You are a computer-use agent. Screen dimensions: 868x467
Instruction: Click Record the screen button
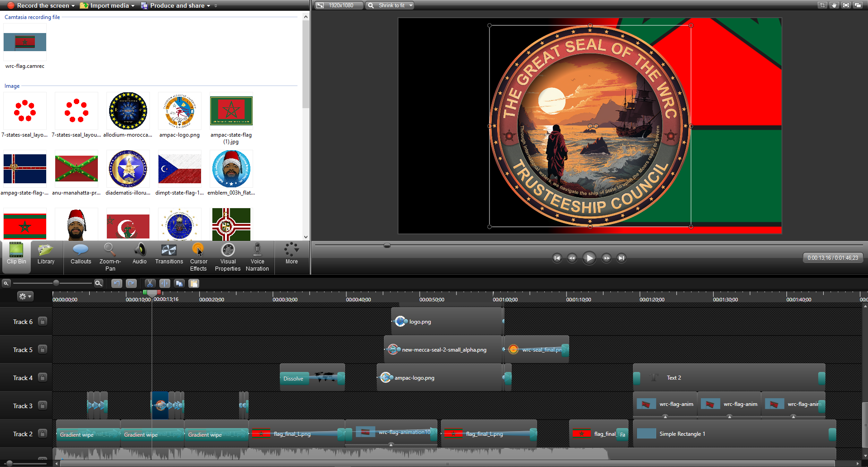(38, 5)
